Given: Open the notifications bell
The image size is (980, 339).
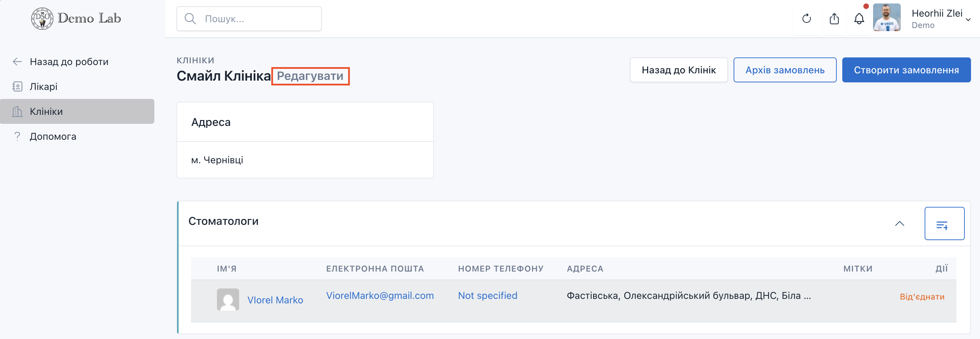Looking at the screenshot, I should click(859, 19).
